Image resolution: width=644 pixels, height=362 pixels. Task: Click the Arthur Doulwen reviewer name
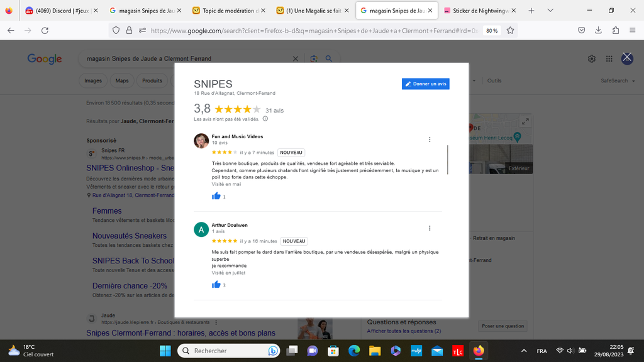230,226
